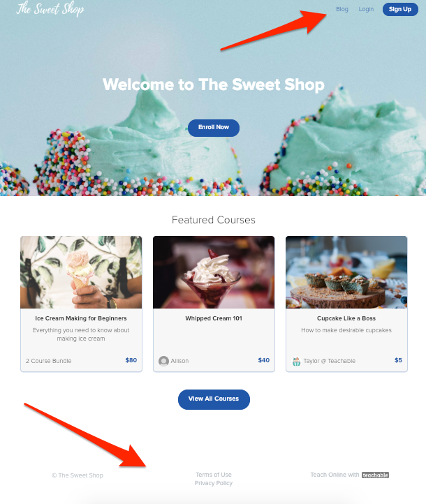Open the cupcakes course thumbnail
Viewport: 426px width, 504px height.
click(x=346, y=272)
